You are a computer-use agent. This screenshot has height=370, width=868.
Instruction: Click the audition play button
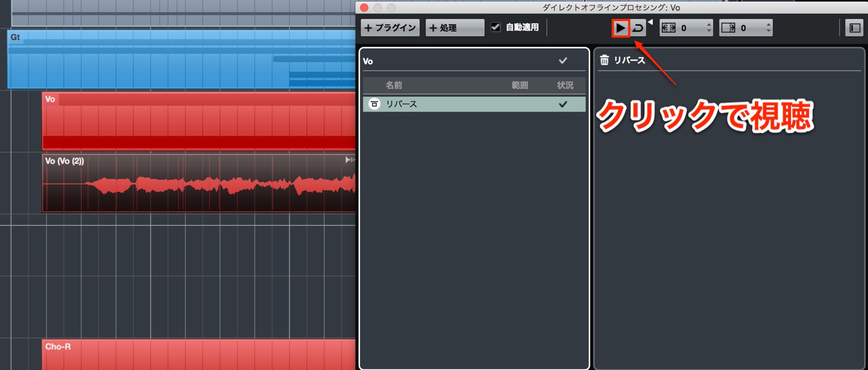621,28
